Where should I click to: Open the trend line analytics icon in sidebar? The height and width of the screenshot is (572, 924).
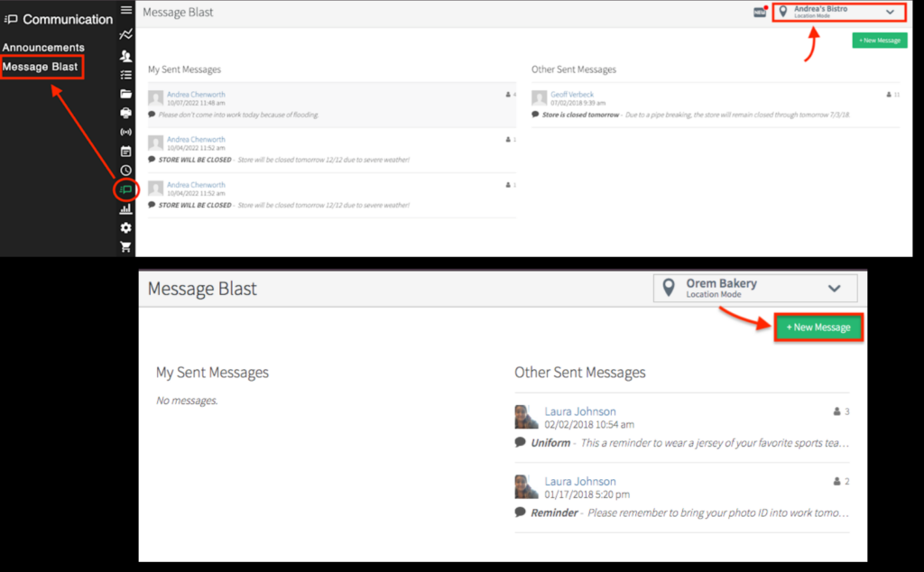click(125, 35)
